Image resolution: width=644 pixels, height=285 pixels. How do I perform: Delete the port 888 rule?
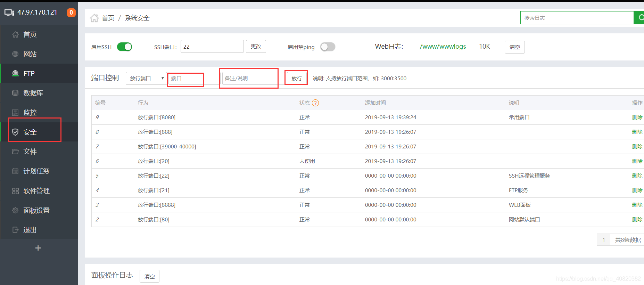(x=637, y=132)
